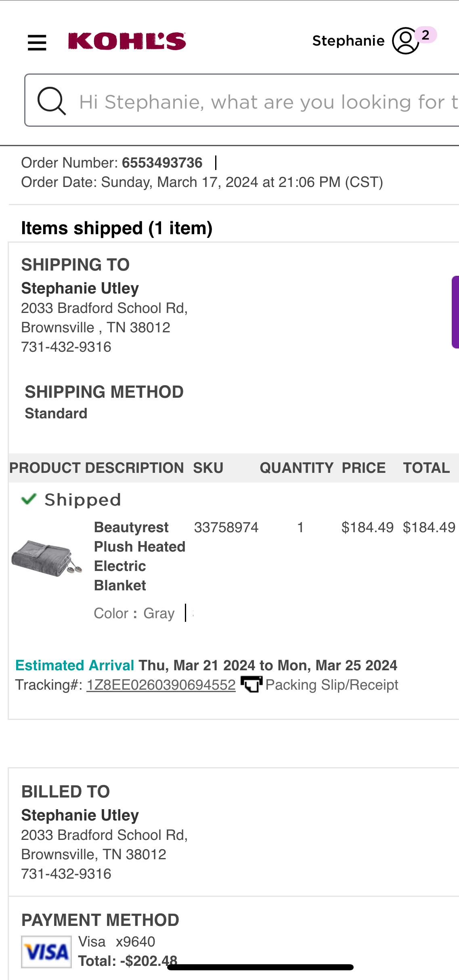
Task: Tap the notification badge showing 2
Action: click(x=425, y=35)
